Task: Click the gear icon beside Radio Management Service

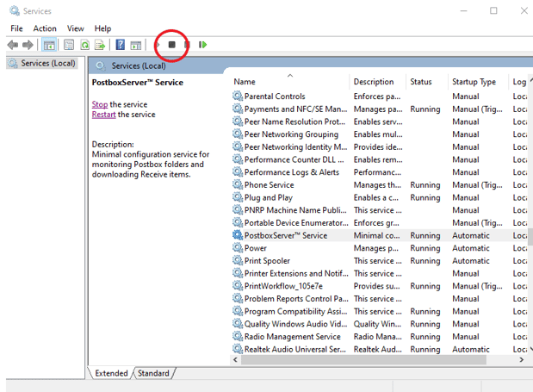Action: click(238, 337)
